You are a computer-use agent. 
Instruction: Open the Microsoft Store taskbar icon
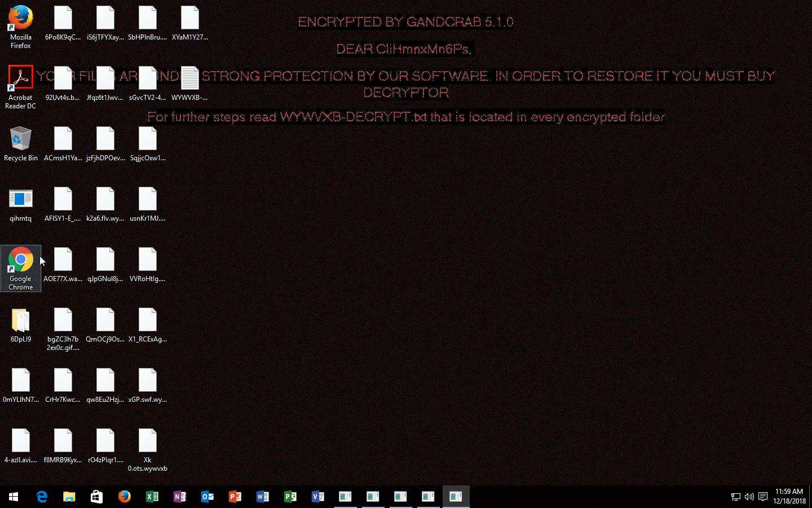[97, 497]
